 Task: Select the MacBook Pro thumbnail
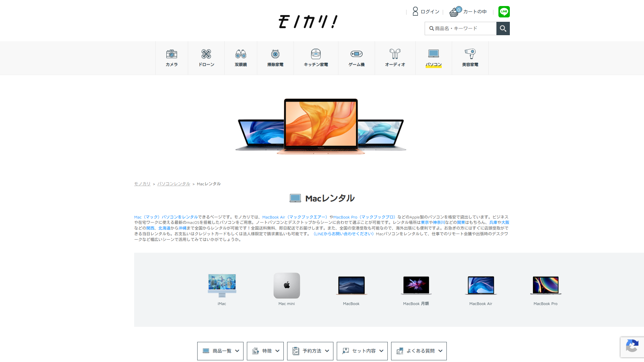click(x=545, y=286)
